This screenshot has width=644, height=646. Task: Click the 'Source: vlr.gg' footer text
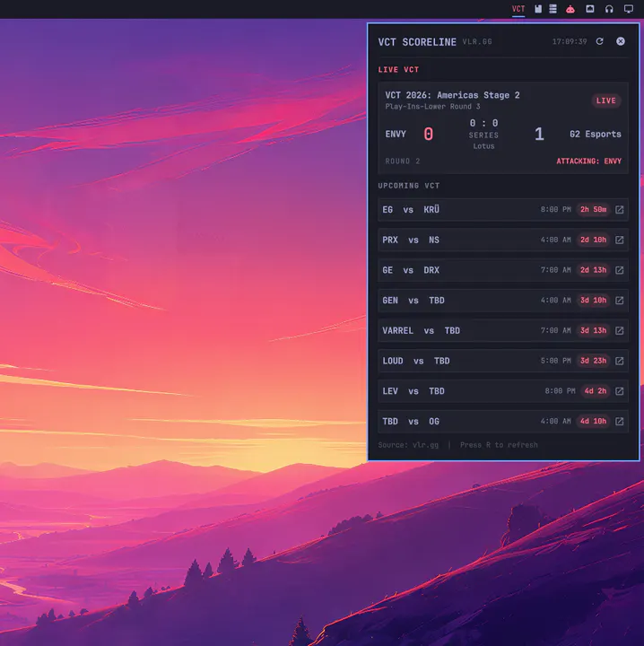coord(408,445)
